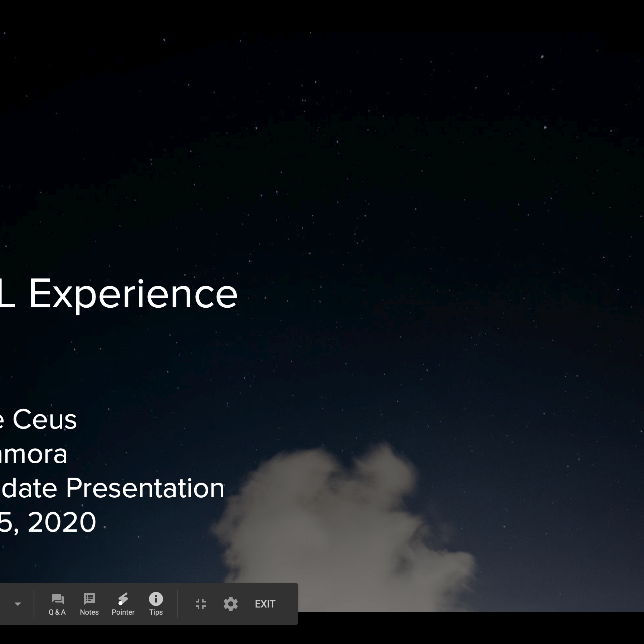The image size is (644, 644).
Task: Open the Q&A audience tool
Action: (x=57, y=604)
